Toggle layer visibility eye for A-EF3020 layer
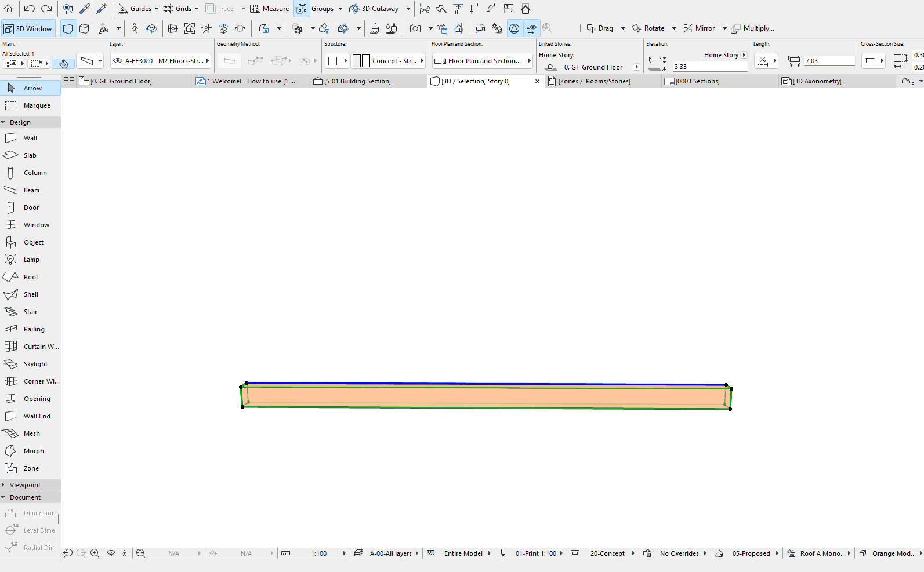The width and height of the screenshot is (924, 572). (118, 61)
